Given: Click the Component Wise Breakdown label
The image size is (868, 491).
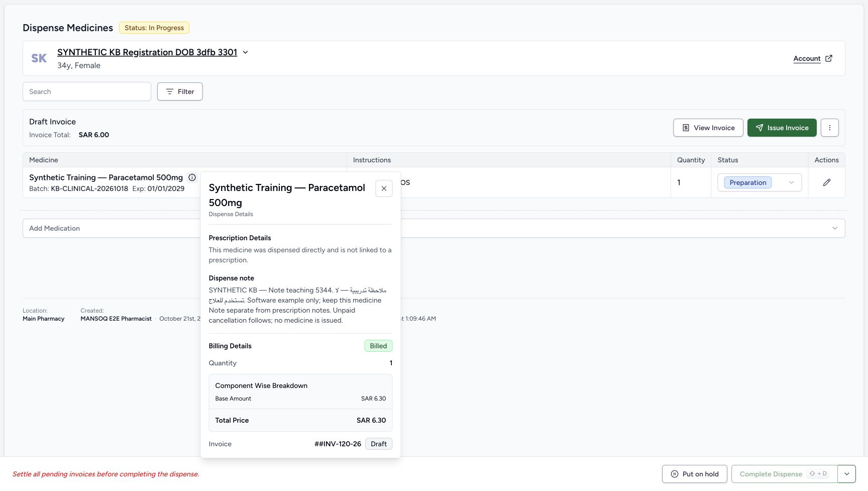Looking at the screenshot, I should click(x=261, y=385).
